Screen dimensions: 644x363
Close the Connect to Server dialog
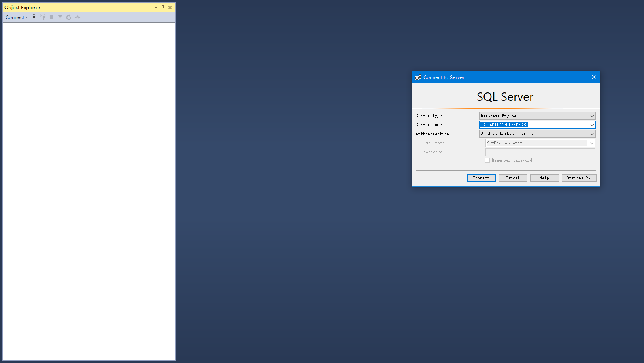[593, 77]
